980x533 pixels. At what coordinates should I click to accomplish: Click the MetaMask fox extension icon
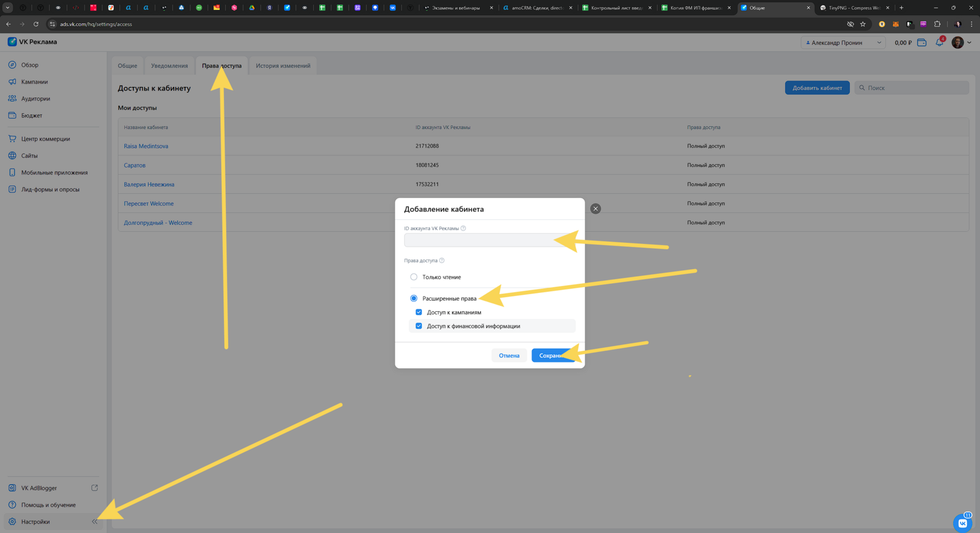click(x=895, y=24)
